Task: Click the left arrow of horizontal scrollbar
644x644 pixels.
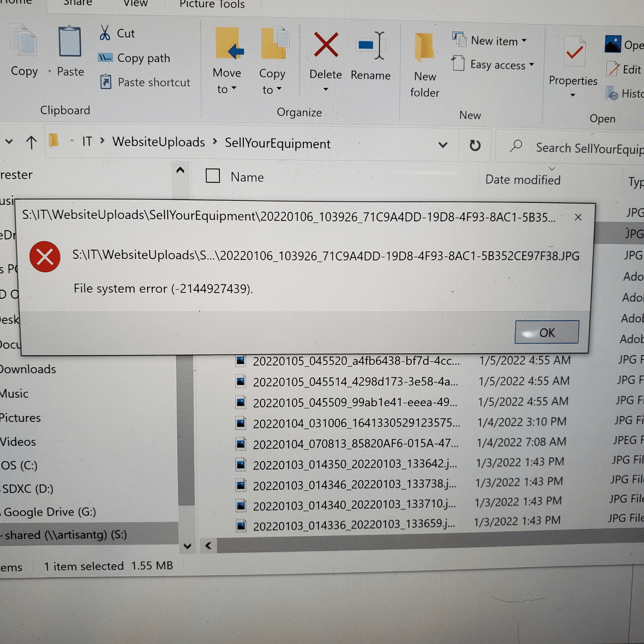Action: (208, 545)
